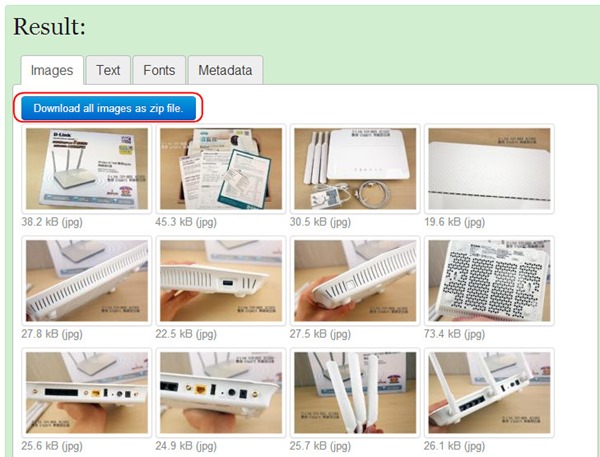Image resolution: width=600 pixels, height=457 pixels.
Task: Download all images as zip file
Action: click(x=109, y=108)
